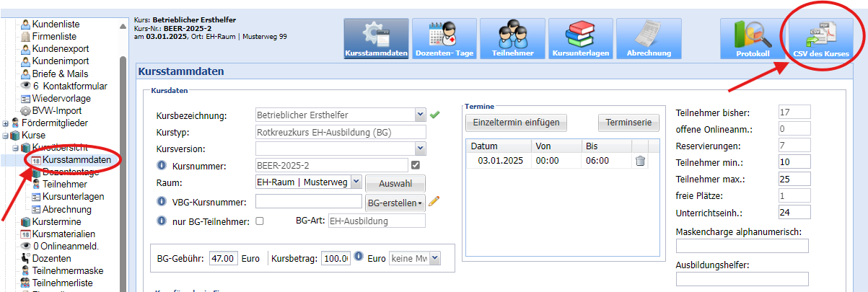Open the Abrechnung toolbar icon
Viewport: 868px width, 292px height.
pos(648,39)
